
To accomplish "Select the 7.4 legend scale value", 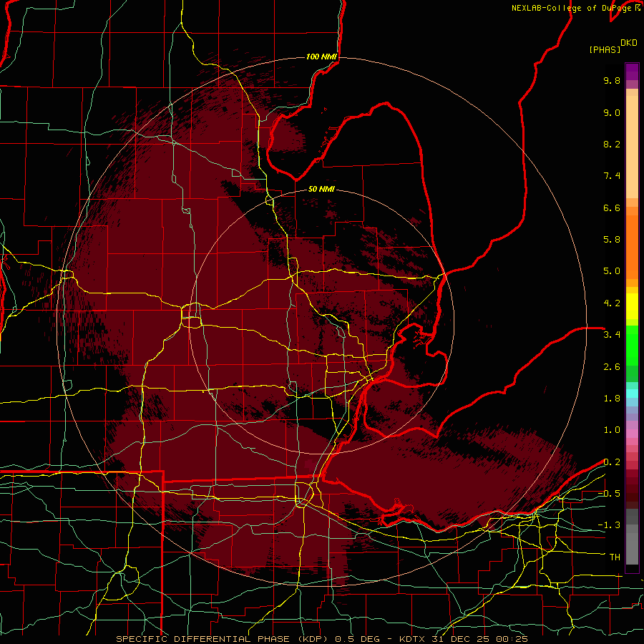I will [x=612, y=176].
